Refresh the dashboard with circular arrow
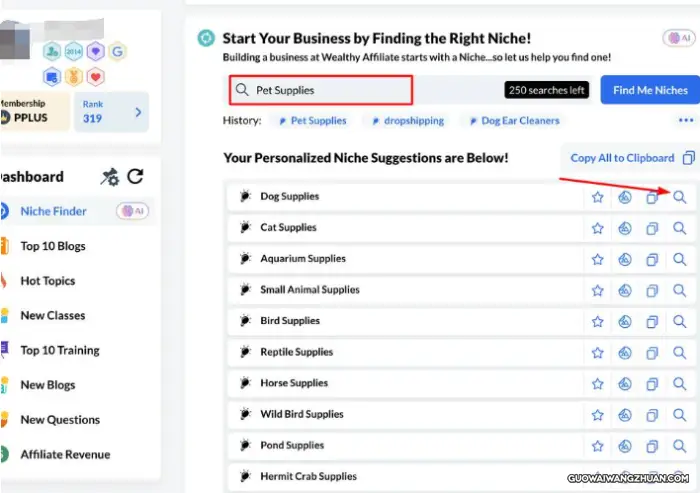Image resolution: width=700 pixels, height=493 pixels. tap(135, 176)
